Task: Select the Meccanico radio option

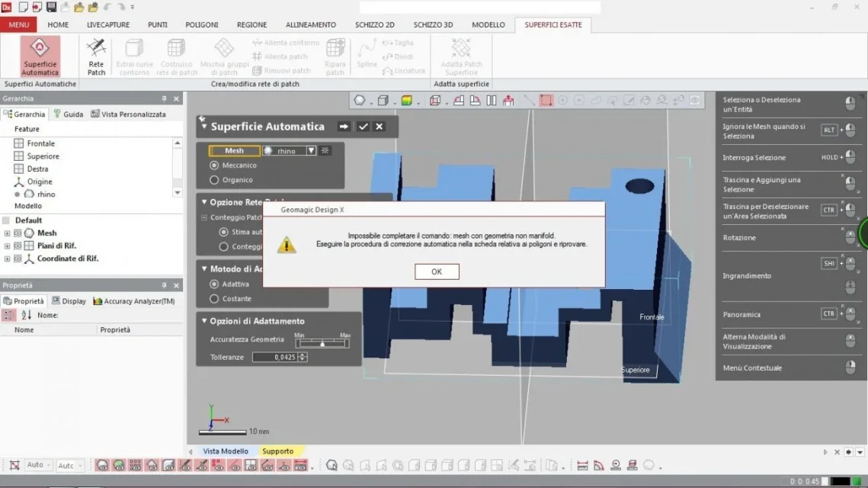Action: tap(214, 165)
